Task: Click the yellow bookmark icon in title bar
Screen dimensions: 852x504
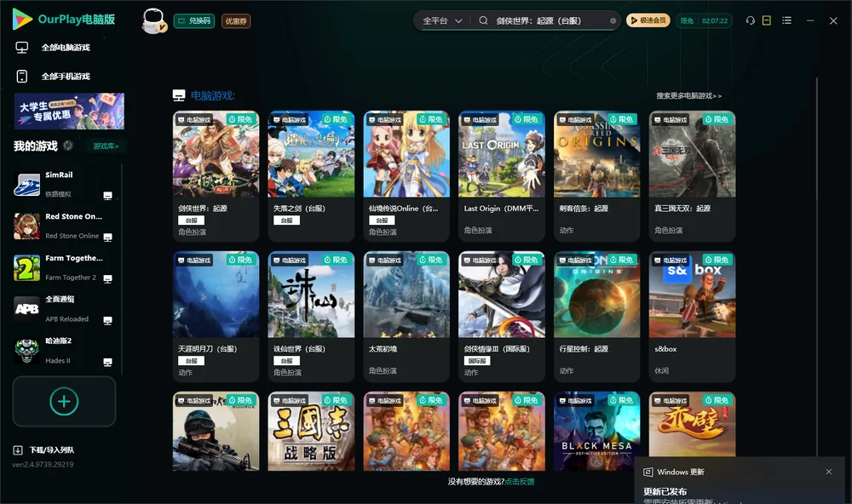Action: pos(767,20)
